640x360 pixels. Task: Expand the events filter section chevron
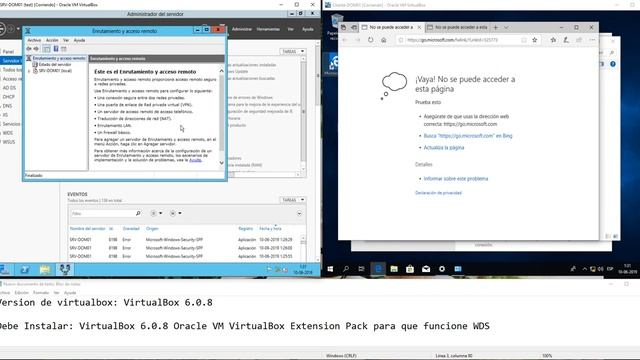point(299,213)
